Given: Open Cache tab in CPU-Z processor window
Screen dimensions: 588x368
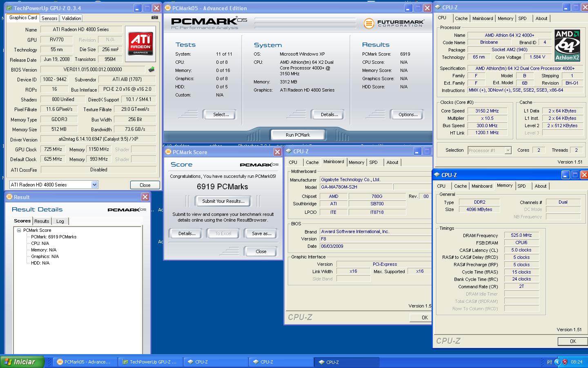Looking at the screenshot, I should [x=461, y=18].
